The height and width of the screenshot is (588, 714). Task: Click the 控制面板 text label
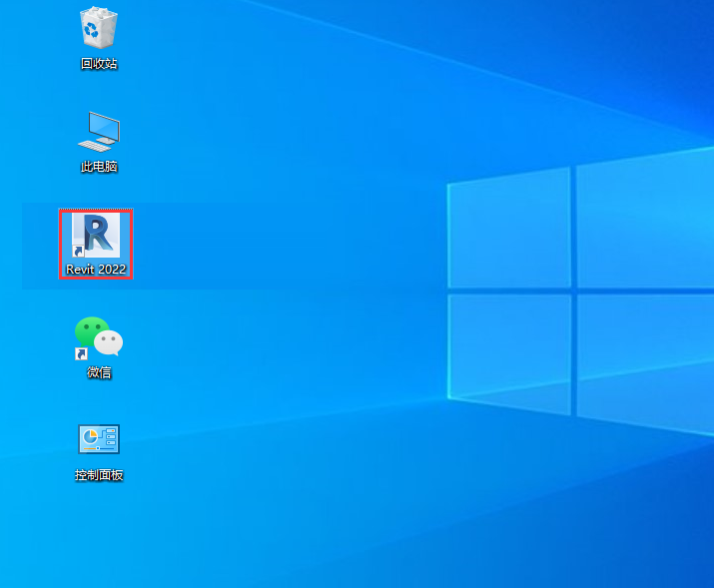pyautogui.click(x=99, y=475)
